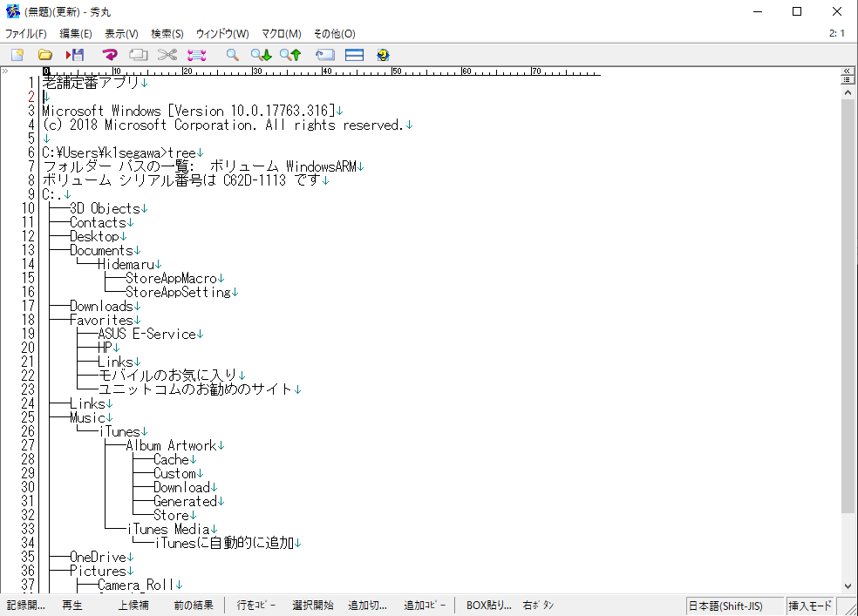Find previous with green up arrow icon

tap(290, 55)
